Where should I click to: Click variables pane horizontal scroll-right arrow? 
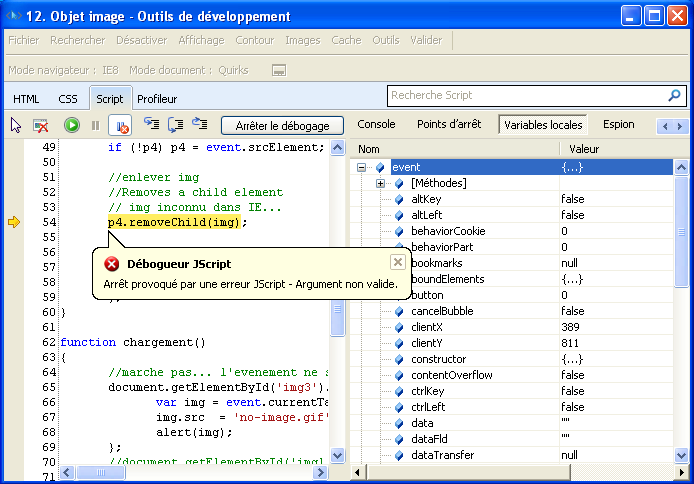(x=681, y=472)
